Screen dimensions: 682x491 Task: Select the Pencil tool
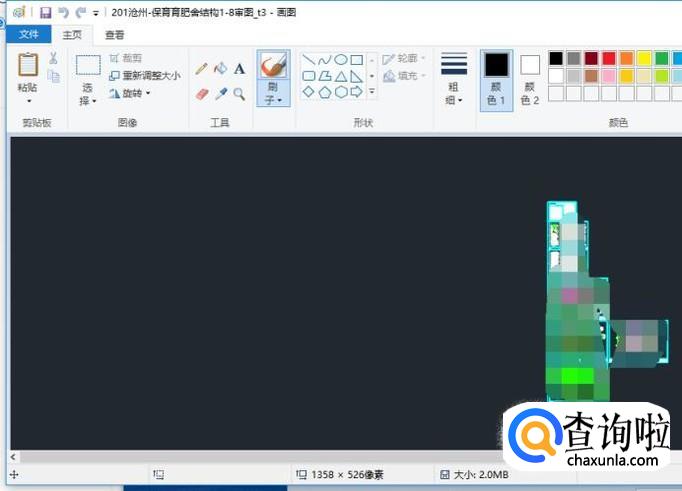pos(201,68)
